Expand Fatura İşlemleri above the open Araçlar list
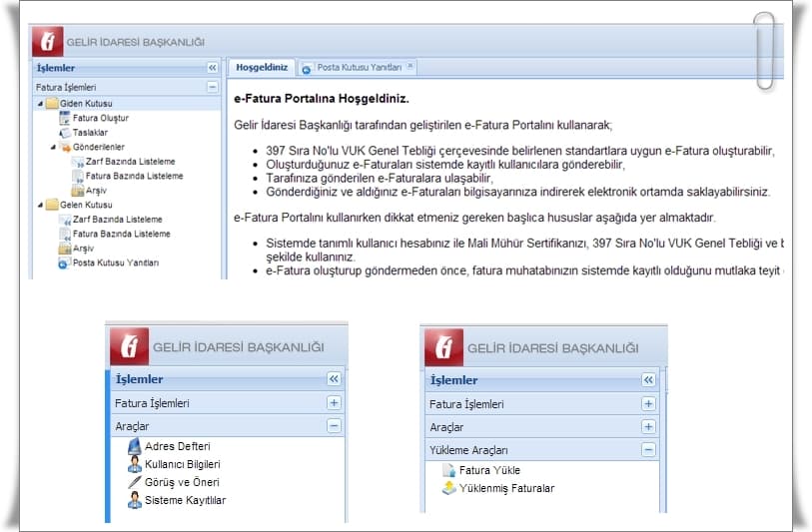The image size is (812, 532). (334, 402)
